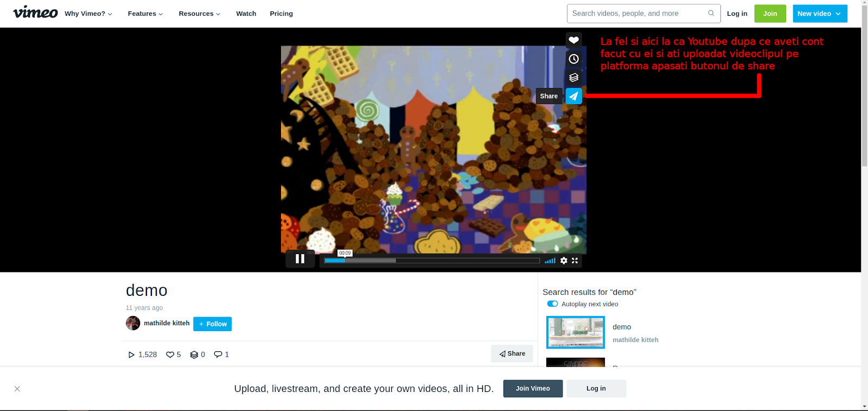
Task: Open mathilde kitteh profile name link
Action: pyautogui.click(x=167, y=323)
